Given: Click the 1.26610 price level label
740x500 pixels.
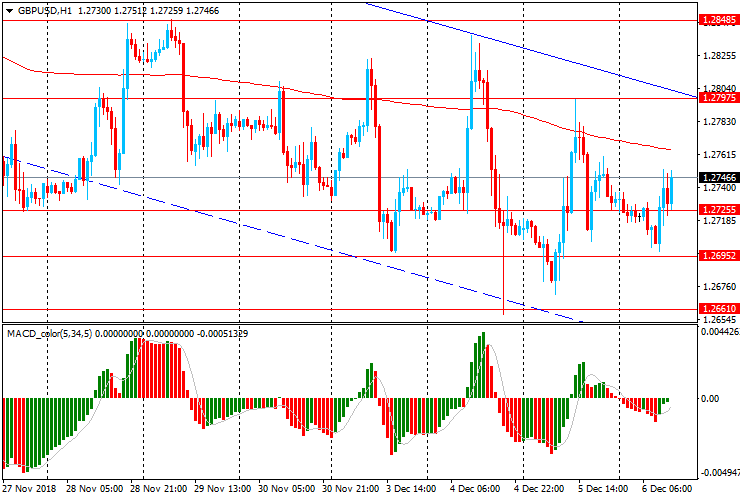Looking at the screenshot, I should pos(717,309).
